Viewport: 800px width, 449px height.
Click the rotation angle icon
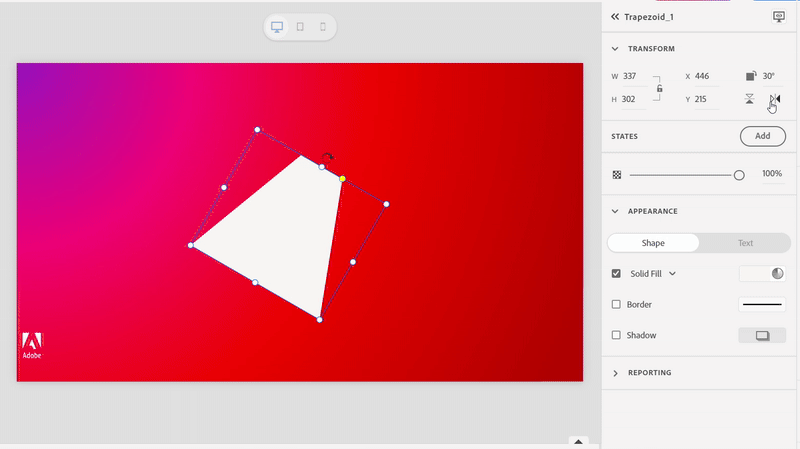pos(751,76)
